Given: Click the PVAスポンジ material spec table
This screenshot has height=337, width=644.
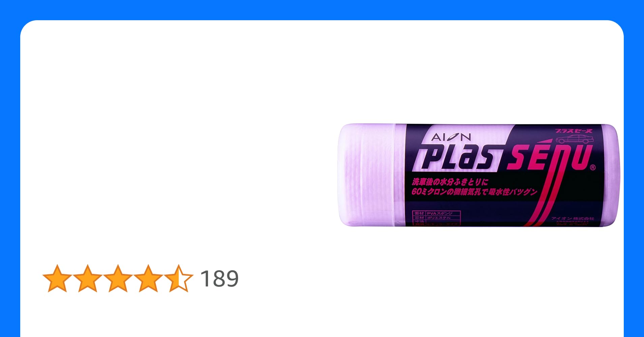Looking at the screenshot, I should click(437, 218).
